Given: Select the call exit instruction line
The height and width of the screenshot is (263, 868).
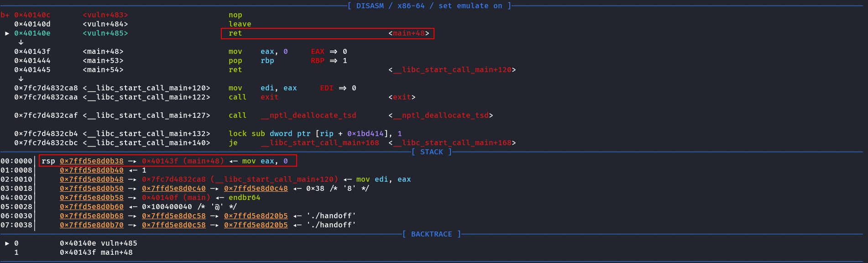Looking at the screenshot, I should pyautogui.click(x=253, y=97).
